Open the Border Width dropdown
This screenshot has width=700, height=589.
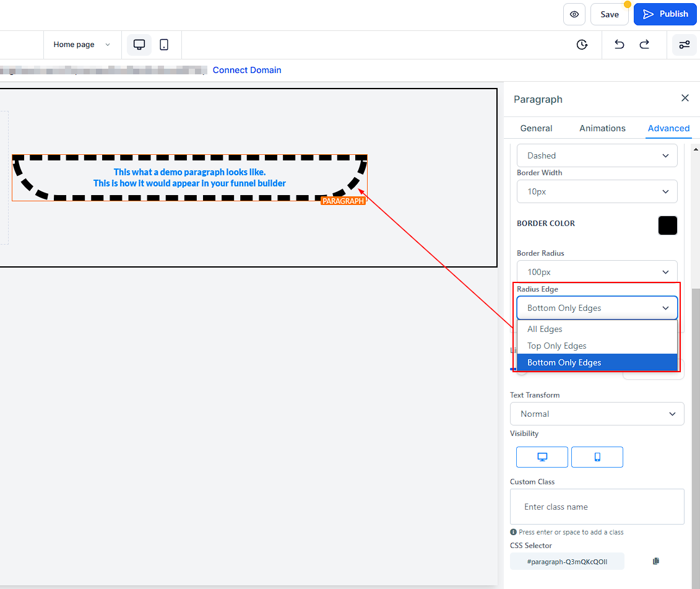(597, 191)
